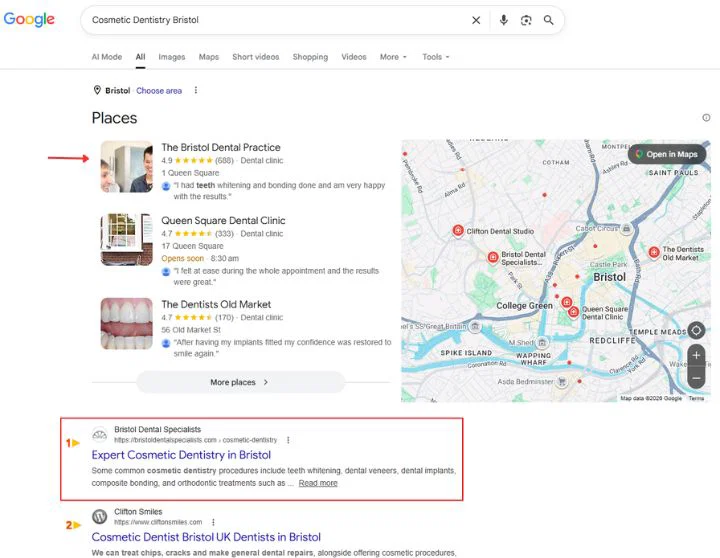Switch to AI Mode tab
Viewport: 720px width, 558px height.
(x=107, y=57)
